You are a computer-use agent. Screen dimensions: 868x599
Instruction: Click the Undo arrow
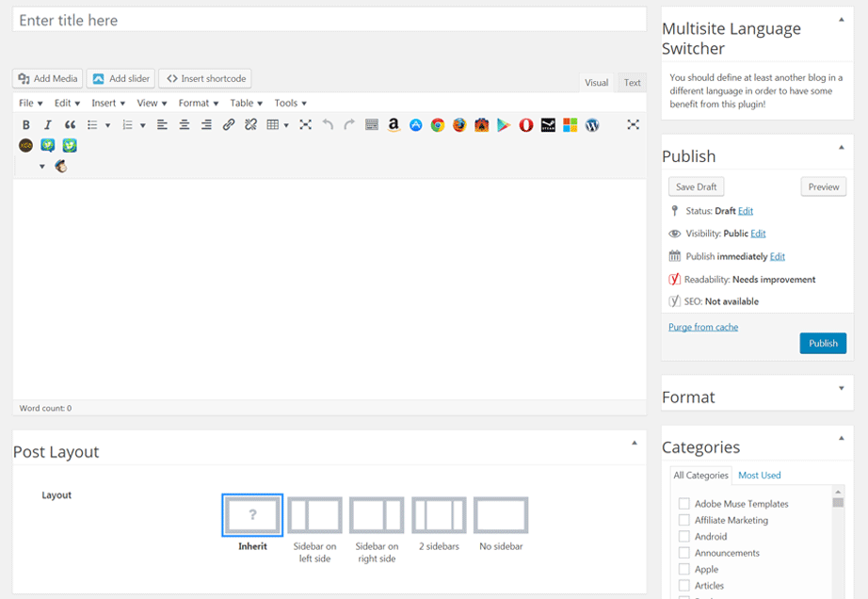pyautogui.click(x=328, y=125)
